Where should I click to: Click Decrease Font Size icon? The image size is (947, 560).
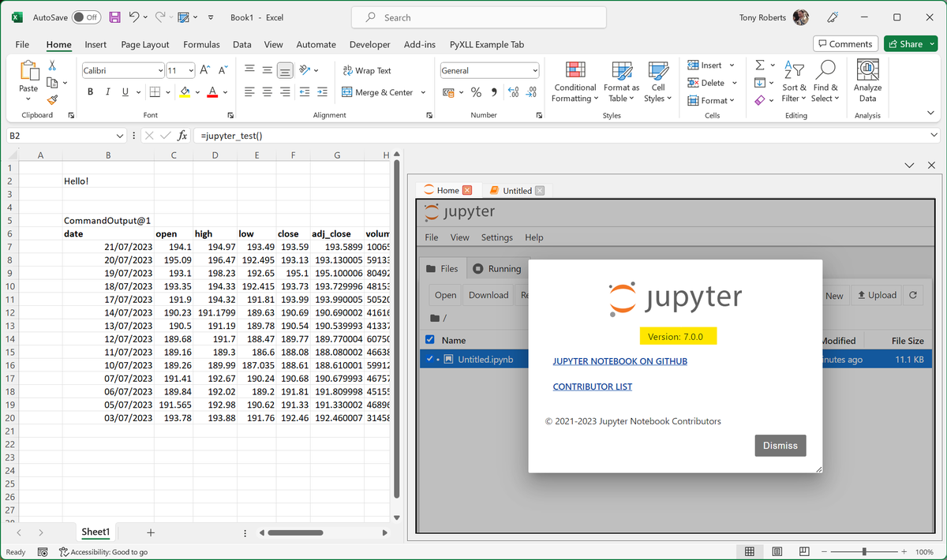tap(223, 70)
